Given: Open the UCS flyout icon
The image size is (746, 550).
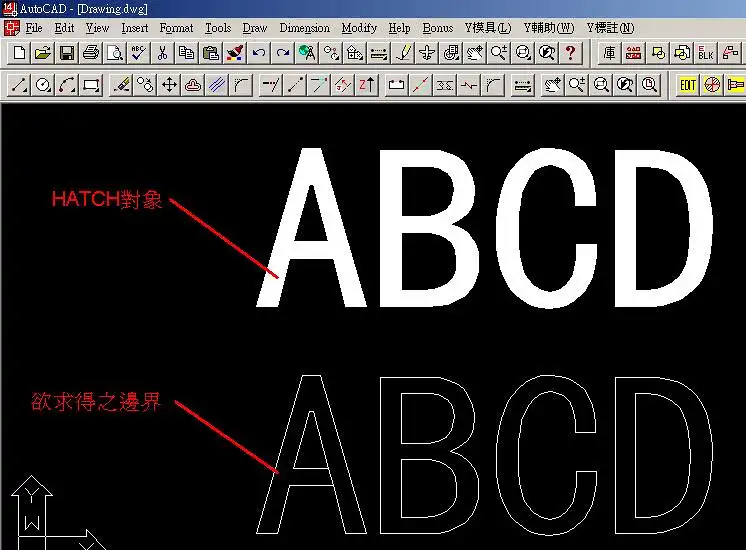Looking at the screenshot, I should 355,52.
